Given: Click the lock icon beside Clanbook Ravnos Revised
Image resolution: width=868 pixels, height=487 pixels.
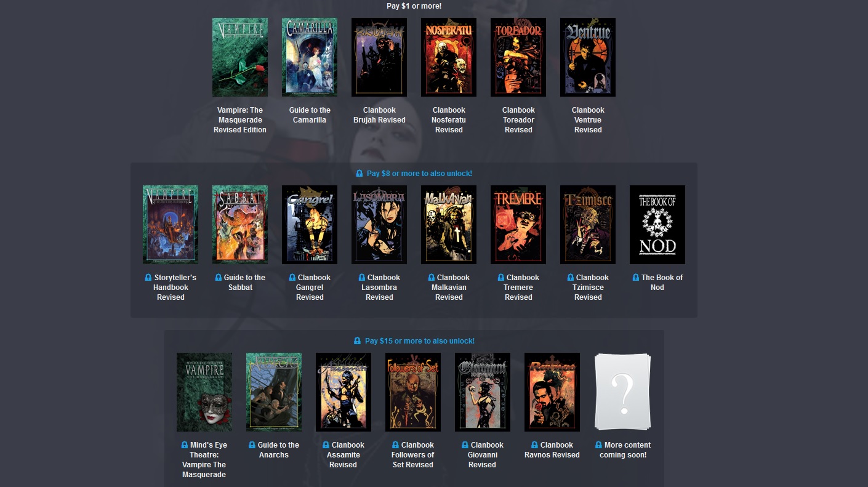Looking at the screenshot, I should coord(535,445).
